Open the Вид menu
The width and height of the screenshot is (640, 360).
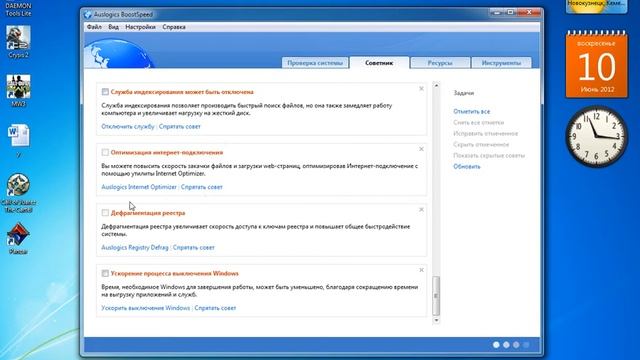point(113,27)
